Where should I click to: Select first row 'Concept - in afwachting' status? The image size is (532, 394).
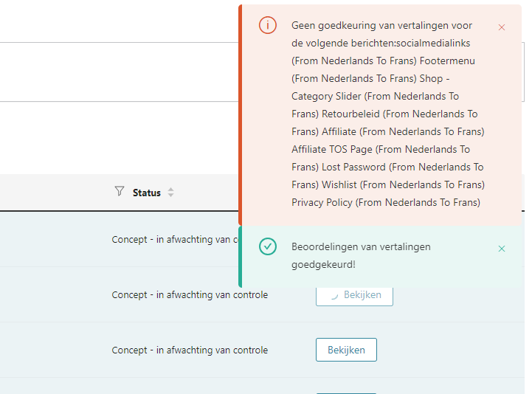[175, 240]
